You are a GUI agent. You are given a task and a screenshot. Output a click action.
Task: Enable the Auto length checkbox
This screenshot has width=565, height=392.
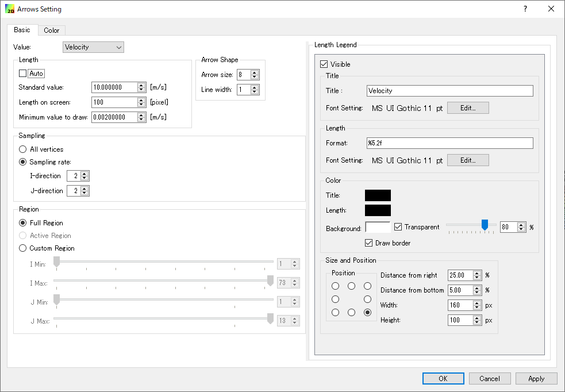[23, 74]
